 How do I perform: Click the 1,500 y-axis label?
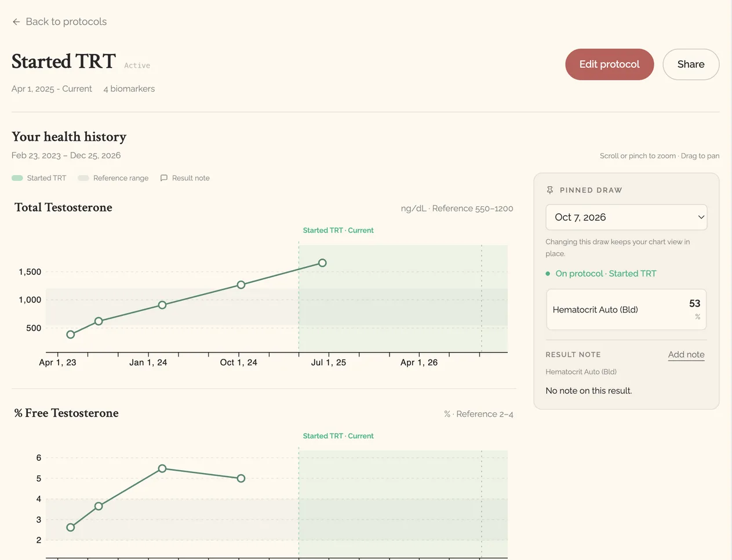tap(30, 272)
